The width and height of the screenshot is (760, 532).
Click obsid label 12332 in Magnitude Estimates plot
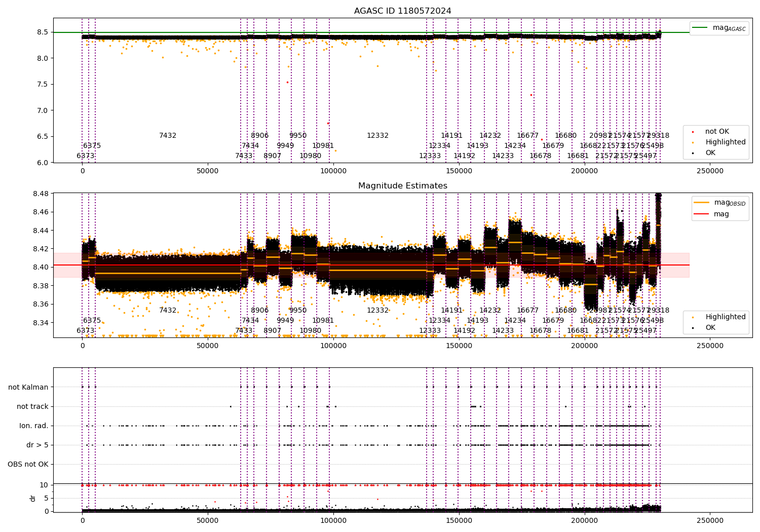pos(377,311)
